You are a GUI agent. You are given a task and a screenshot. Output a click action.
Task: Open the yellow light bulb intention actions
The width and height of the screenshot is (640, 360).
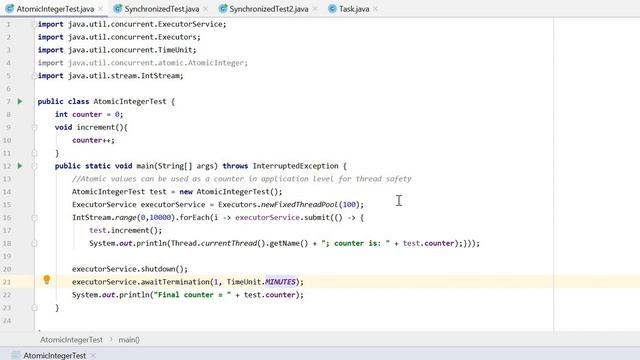(x=47, y=280)
